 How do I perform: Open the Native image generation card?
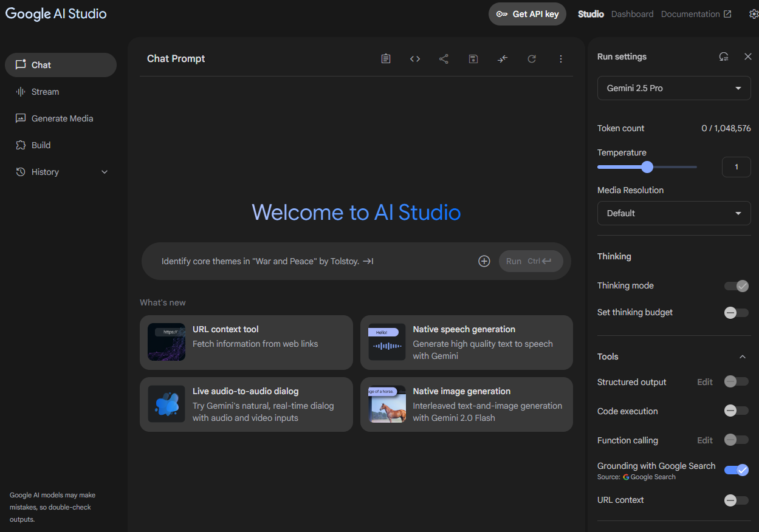tap(467, 404)
